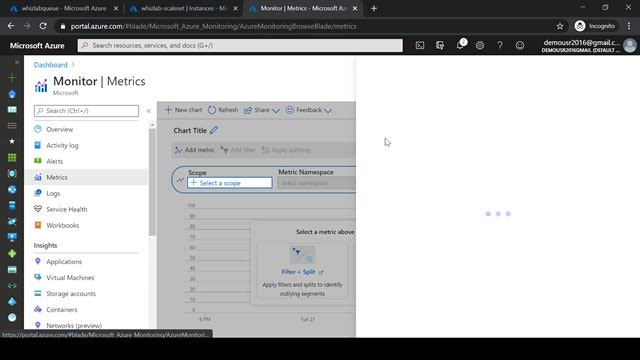Click Dashboard breadcrumb link
This screenshot has height=360, width=640.
click(51, 64)
